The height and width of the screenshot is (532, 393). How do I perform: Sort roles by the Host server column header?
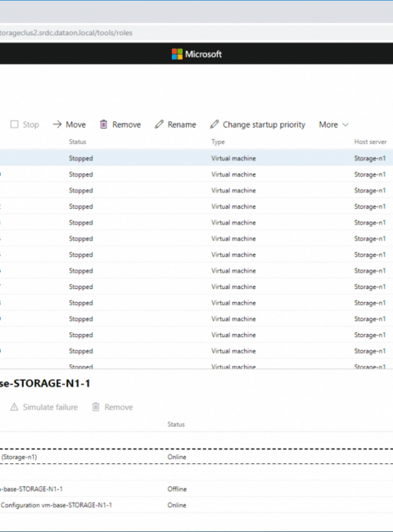click(370, 142)
